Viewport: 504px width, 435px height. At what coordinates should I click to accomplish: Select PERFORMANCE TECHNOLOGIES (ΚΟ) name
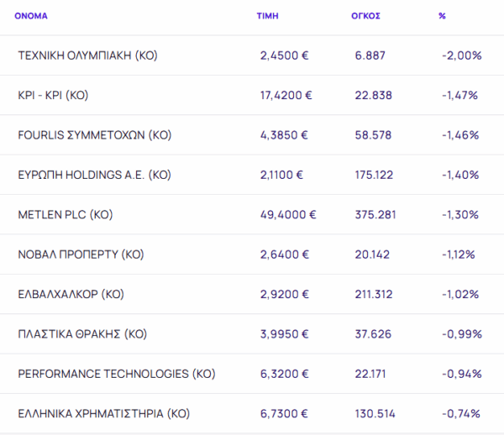coord(117,374)
